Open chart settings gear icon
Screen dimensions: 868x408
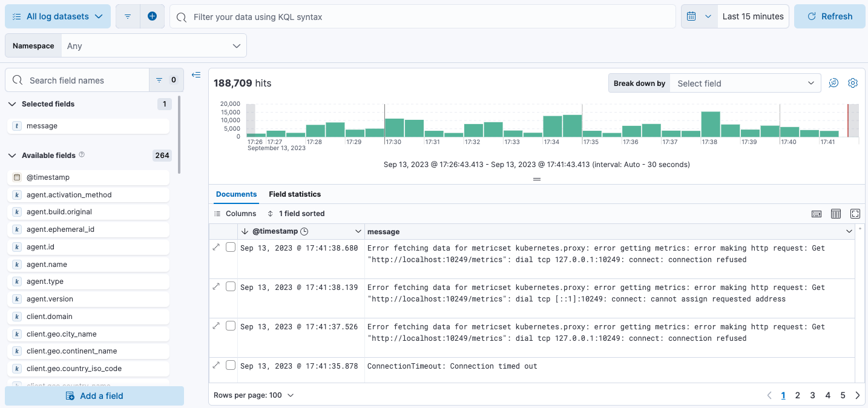853,84
